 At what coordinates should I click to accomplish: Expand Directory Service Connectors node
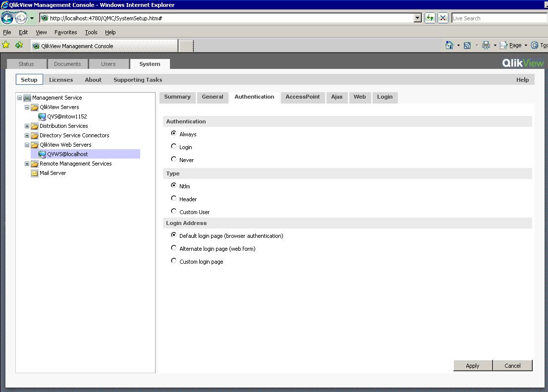pyautogui.click(x=27, y=136)
